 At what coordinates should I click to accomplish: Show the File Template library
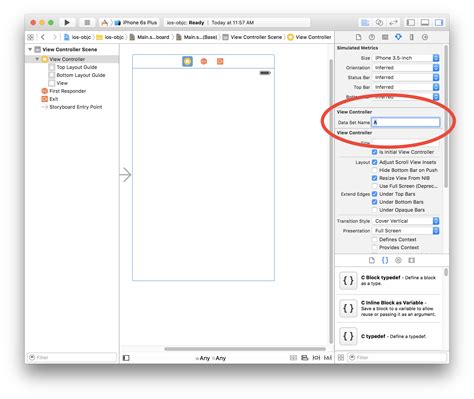[x=372, y=260]
